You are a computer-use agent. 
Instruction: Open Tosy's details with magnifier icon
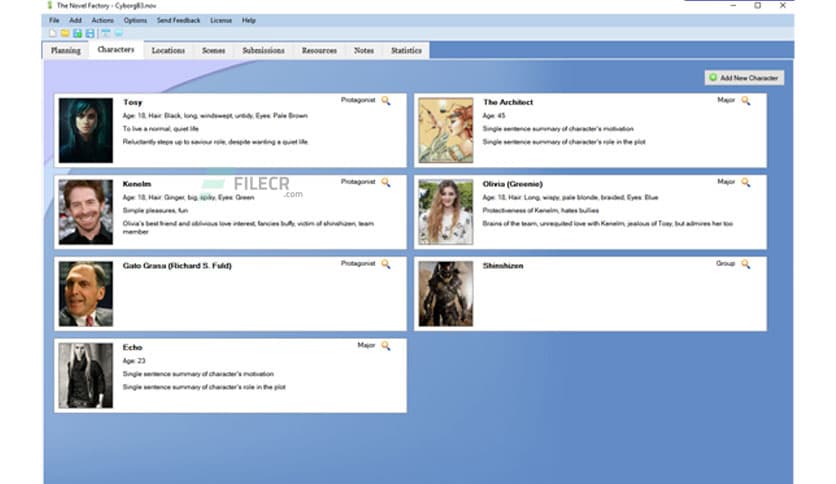click(386, 101)
